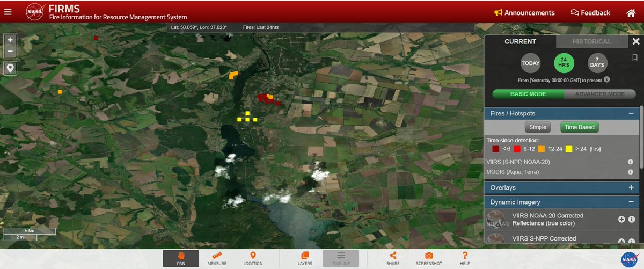
Task: Select the TODAY time range
Action: [531, 63]
